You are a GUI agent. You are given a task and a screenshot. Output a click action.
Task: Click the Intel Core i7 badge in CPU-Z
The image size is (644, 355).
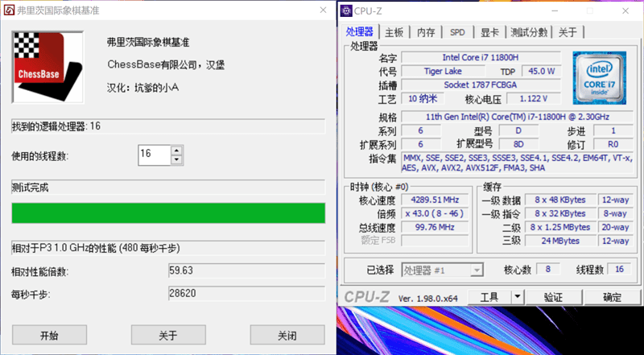599,77
